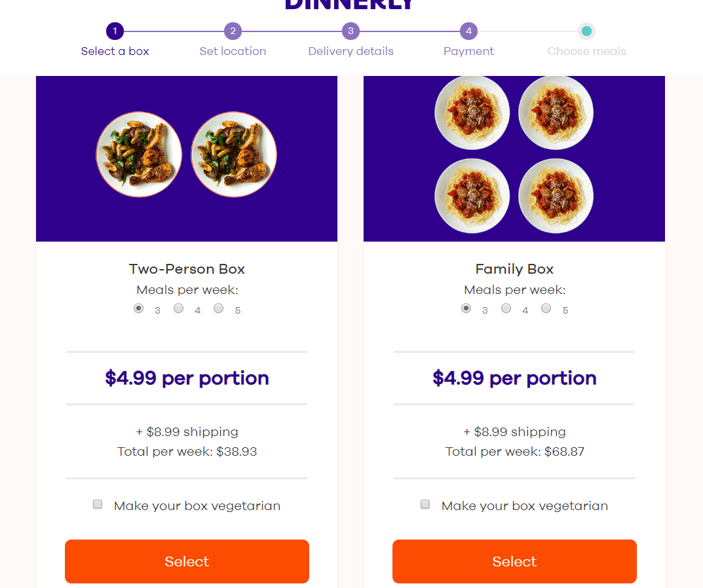
Task: Enable vegetarian option for Two-Person Box
Action: point(97,504)
